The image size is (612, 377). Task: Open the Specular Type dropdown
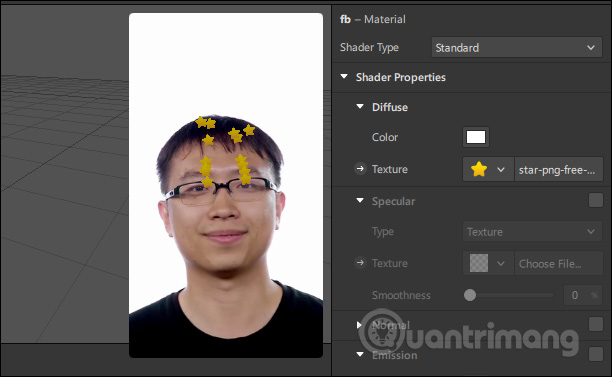point(532,232)
